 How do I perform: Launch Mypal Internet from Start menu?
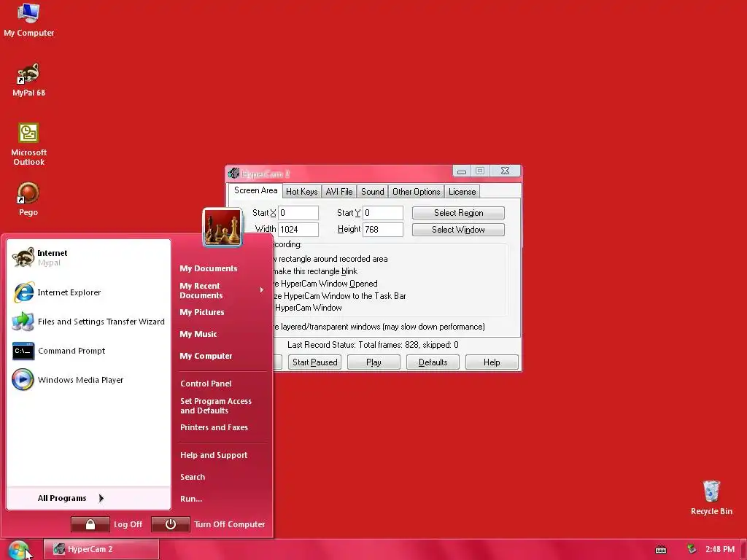click(x=89, y=257)
